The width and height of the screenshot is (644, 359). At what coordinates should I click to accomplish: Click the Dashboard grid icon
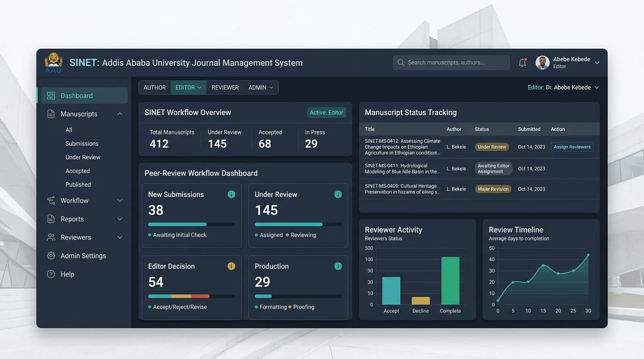51,96
